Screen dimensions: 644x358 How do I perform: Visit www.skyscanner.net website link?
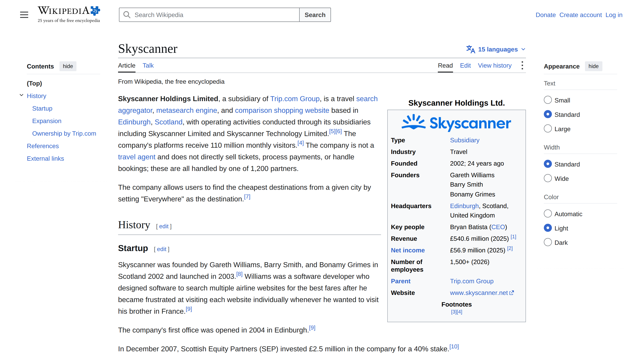coord(479,293)
